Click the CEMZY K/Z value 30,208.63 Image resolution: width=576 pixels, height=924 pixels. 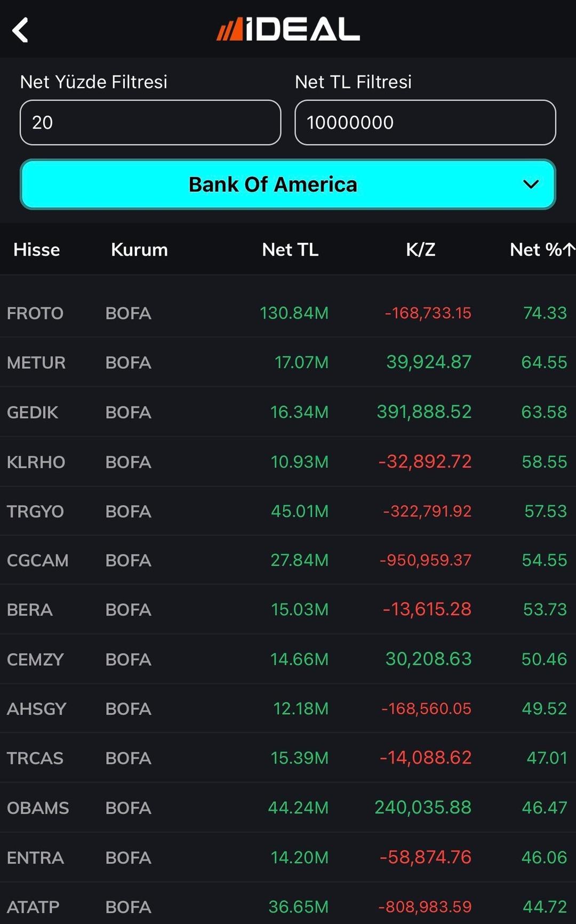click(428, 659)
